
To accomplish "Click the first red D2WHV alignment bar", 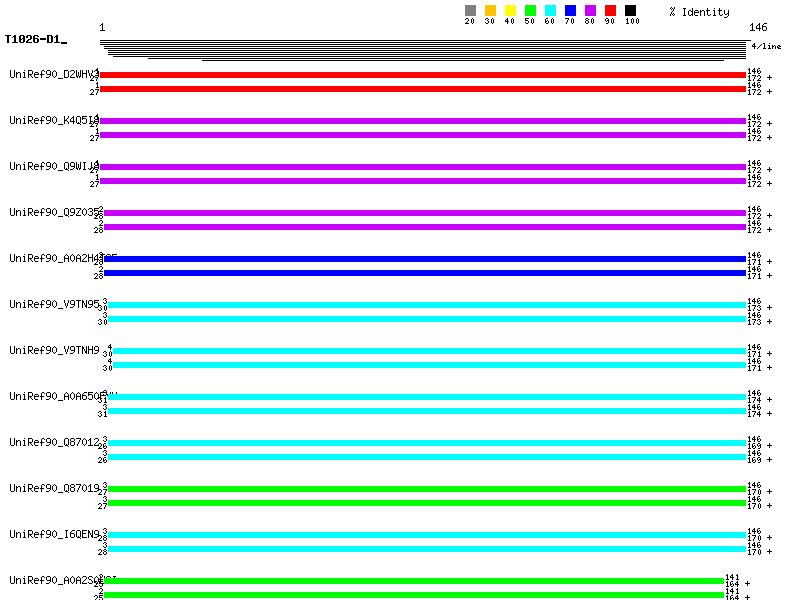I will 422,75.
